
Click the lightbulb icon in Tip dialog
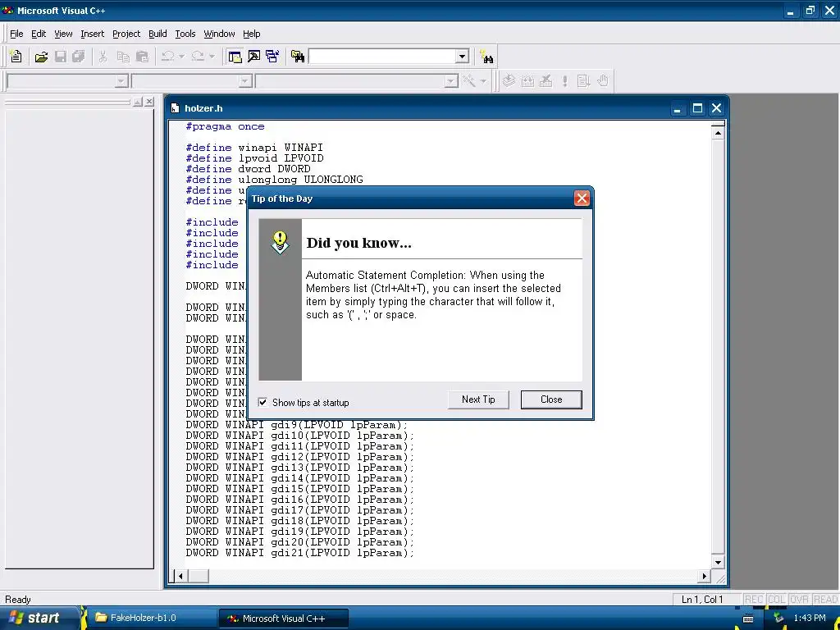(x=281, y=242)
